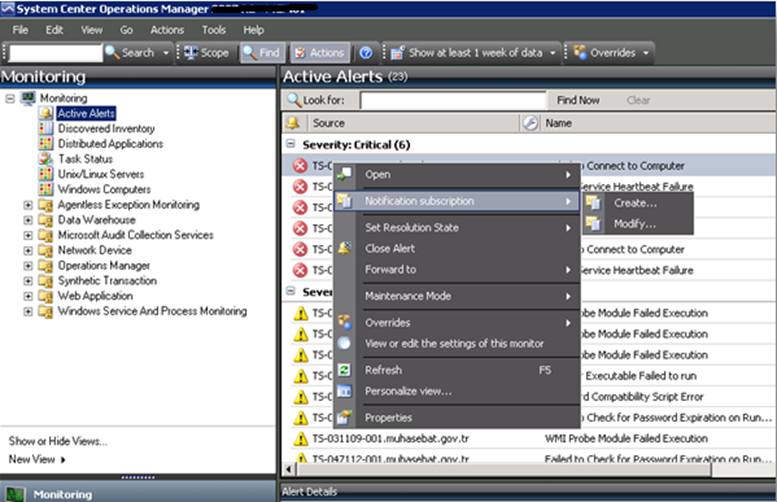Click the Active Alerts bell icon in tree
777x502 pixels.
point(46,113)
